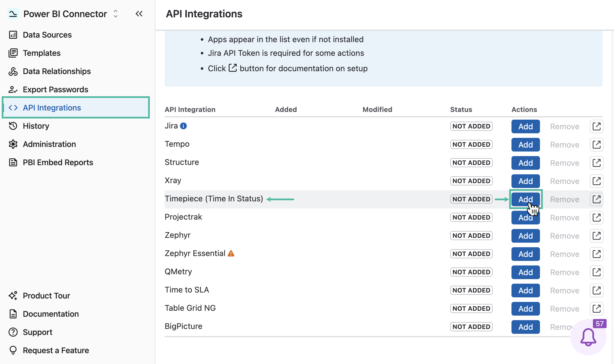Add the Zephyr Essential integration
This screenshot has height=364, width=614.
pyautogui.click(x=525, y=254)
